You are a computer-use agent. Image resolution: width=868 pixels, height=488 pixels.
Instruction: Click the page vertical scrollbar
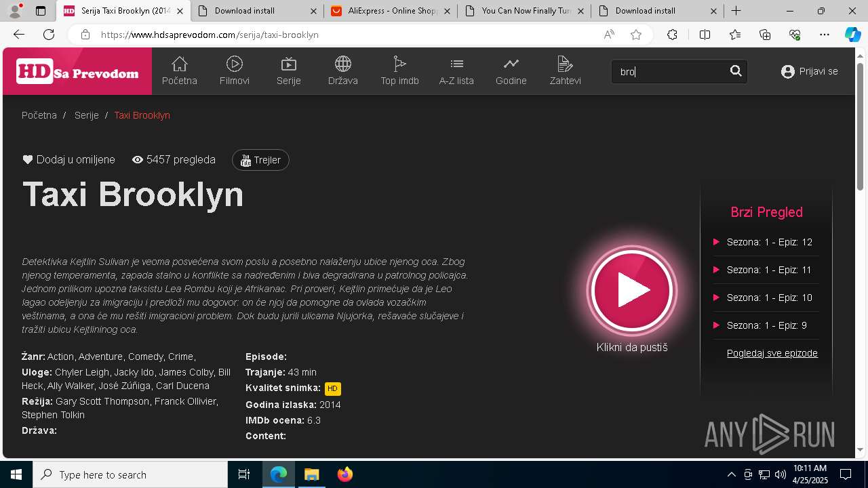pyautogui.click(x=861, y=126)
